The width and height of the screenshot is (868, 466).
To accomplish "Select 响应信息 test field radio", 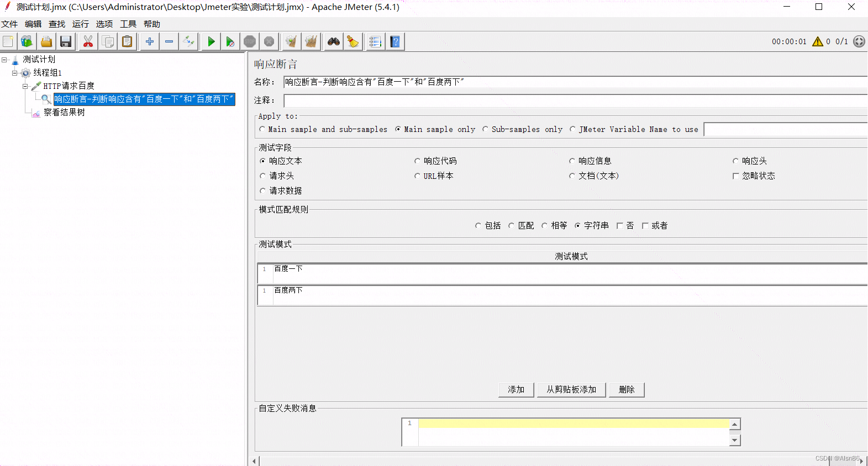I will [572, 161].
